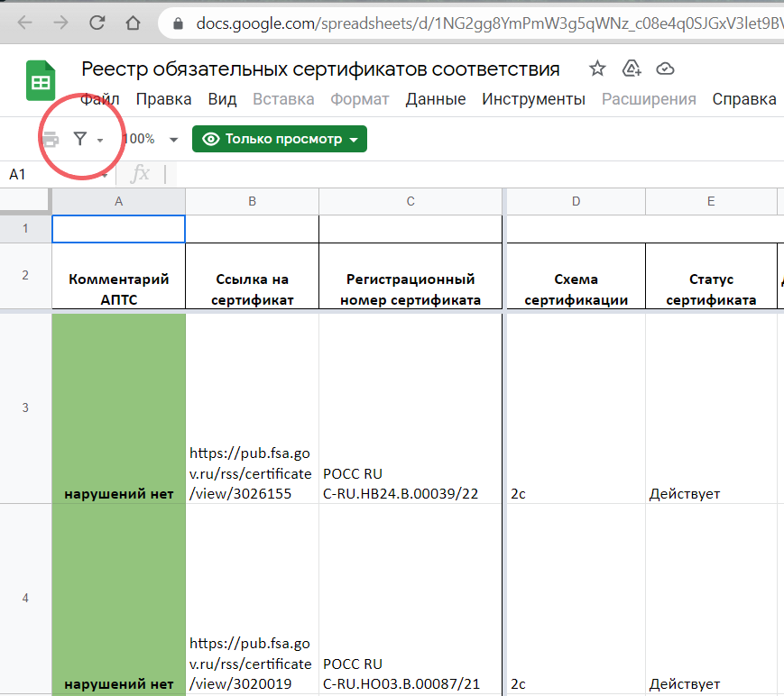Open the Справка menu
The width and height of the screenshot is (784, 696).
tap(744, 99)
